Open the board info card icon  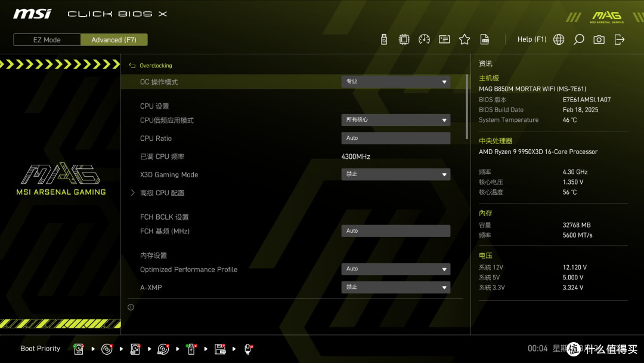coord(444,39)
